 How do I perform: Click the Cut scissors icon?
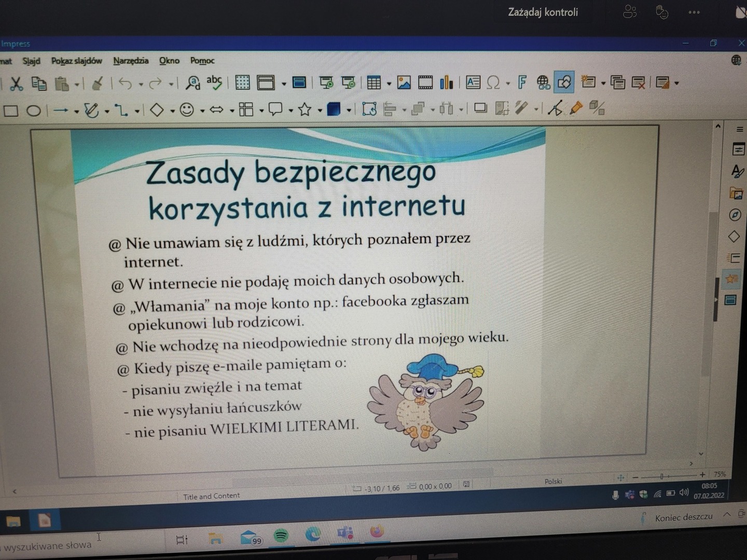tap(17, 83)
